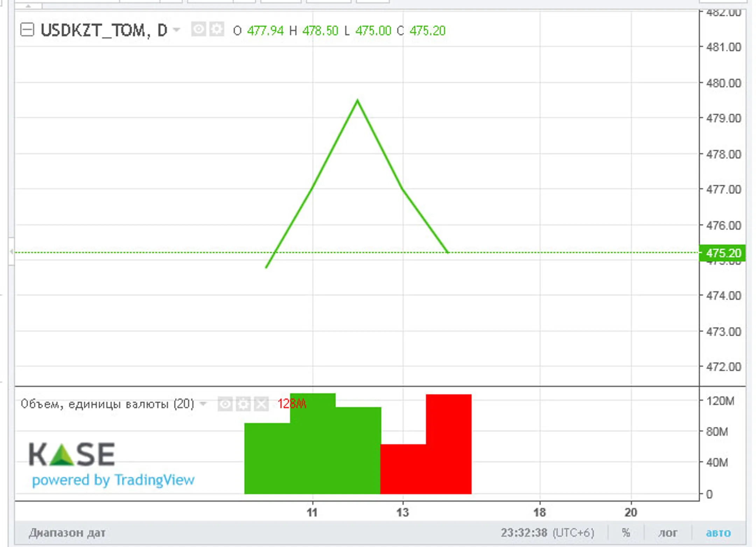Click the gear settings icon beside USDKZT_TOM
756x547 pixels.
pyautogui.click(x=217, y=29)
